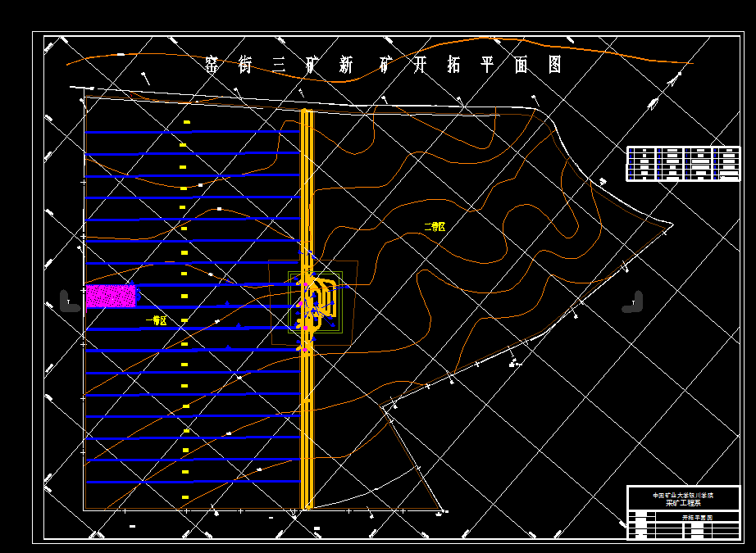Viewport: 756px width, 553px height.
Task: Click the right section-cut marker symbol
Action: click(633, 301)
